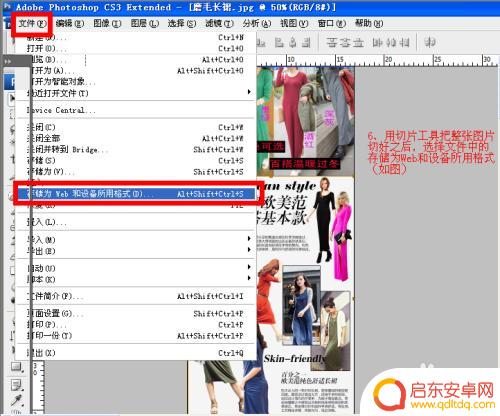This screenshot has height=416, width=500.
Task: Choose 关闭 (C) Ctrl+W from the File menu
Action: coord(136,127)
